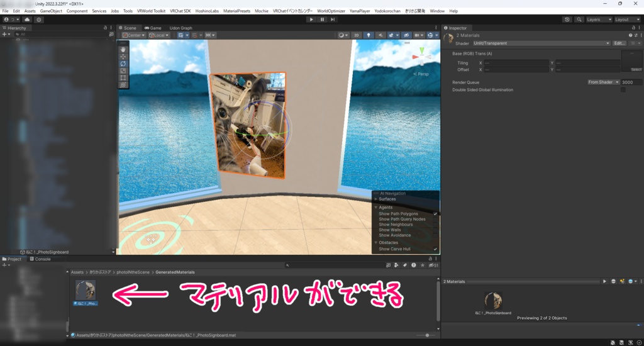Open the scene camera settings dropdown
The image size is (644, 346).
click(419, 35)
